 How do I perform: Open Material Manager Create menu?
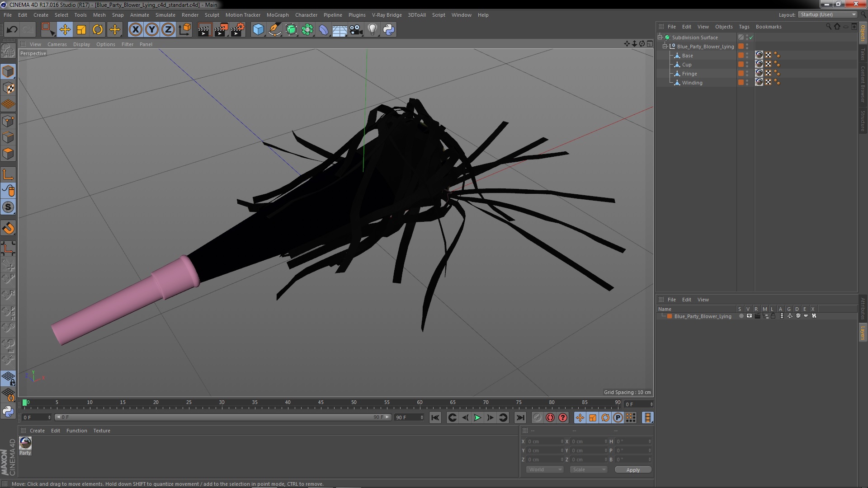pyautogui.click(x=37, y=431)
